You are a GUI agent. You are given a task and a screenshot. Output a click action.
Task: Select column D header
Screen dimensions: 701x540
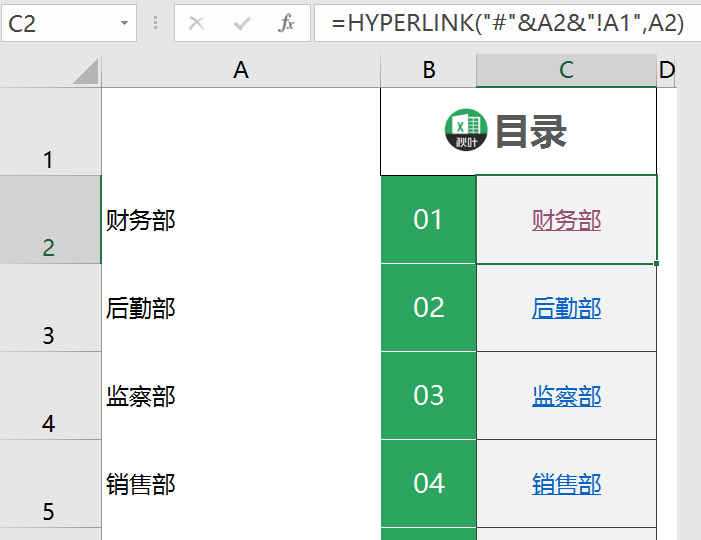click(x=666, y=71)
